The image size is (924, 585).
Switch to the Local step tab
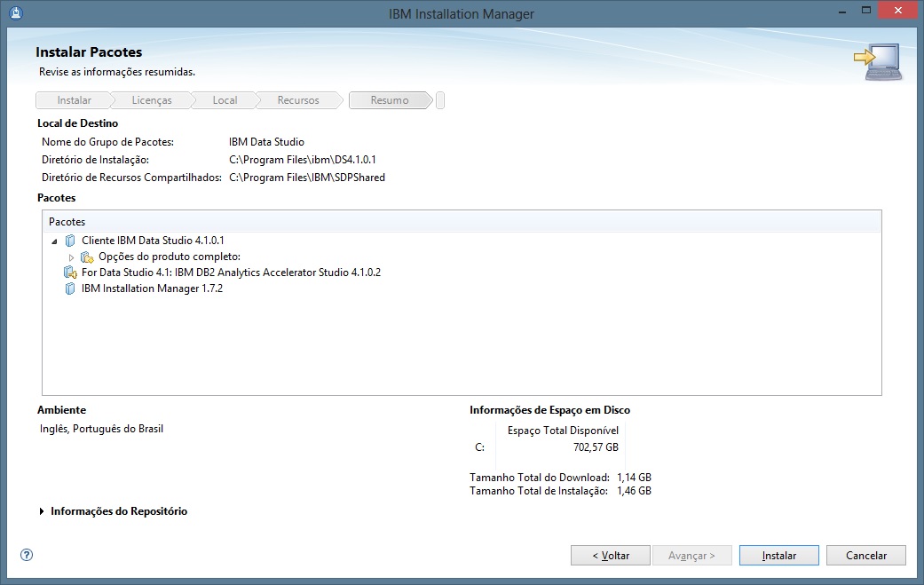224,99
